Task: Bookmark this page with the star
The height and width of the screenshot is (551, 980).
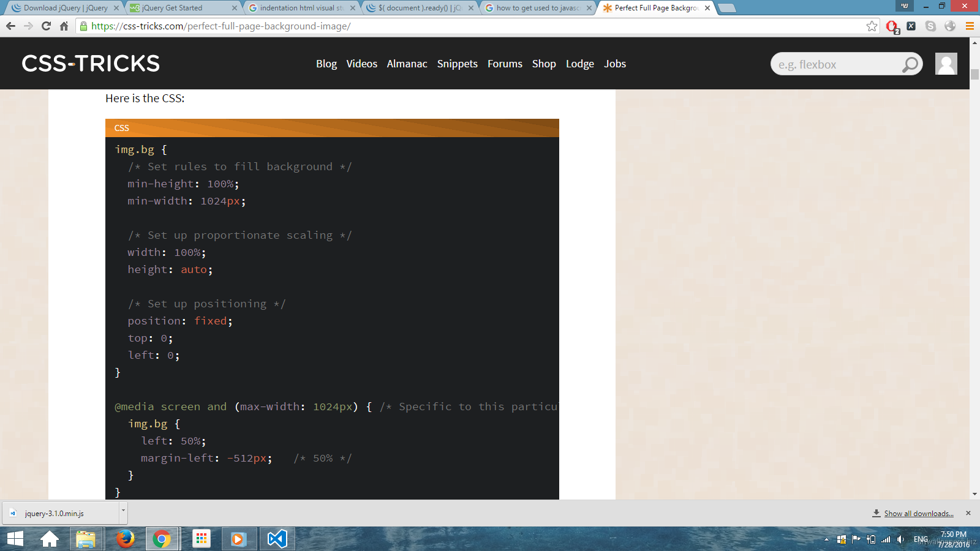Action: pos(872,26)
